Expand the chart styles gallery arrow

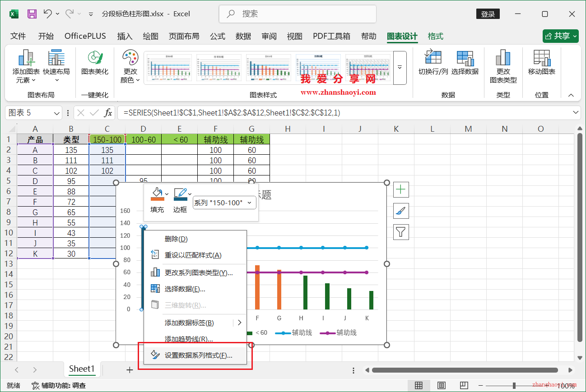399,68
